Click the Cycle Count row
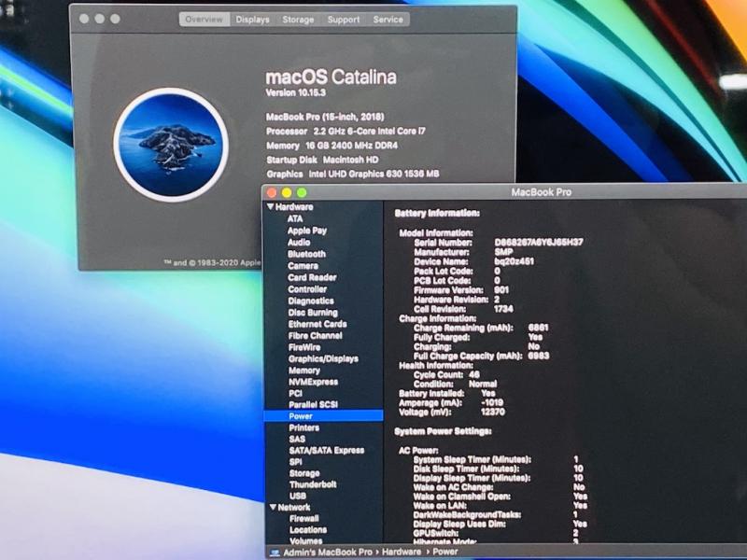 pyautogui.click(x=447, y=374)
